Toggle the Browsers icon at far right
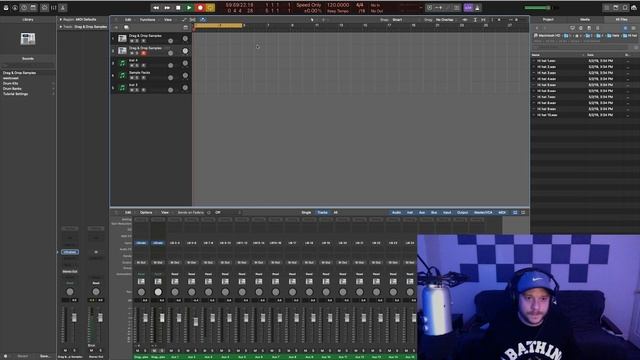Viewport: 640px width, 360px height. [x=634, y=8]
